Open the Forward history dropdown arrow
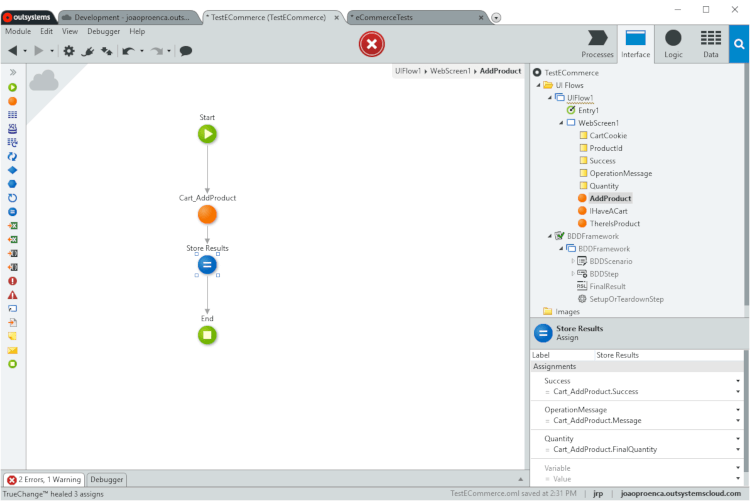750x501 pixels. 52,51
